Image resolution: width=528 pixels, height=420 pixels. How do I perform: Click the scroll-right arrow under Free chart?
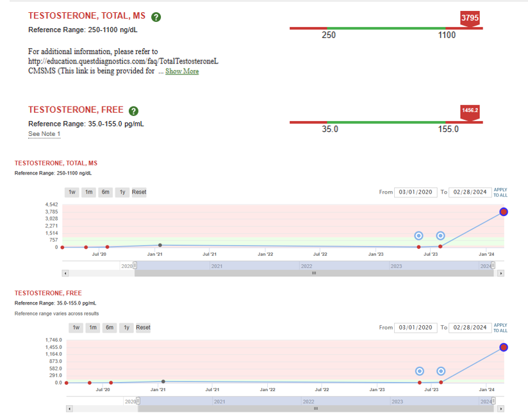(x=501, y=409)
